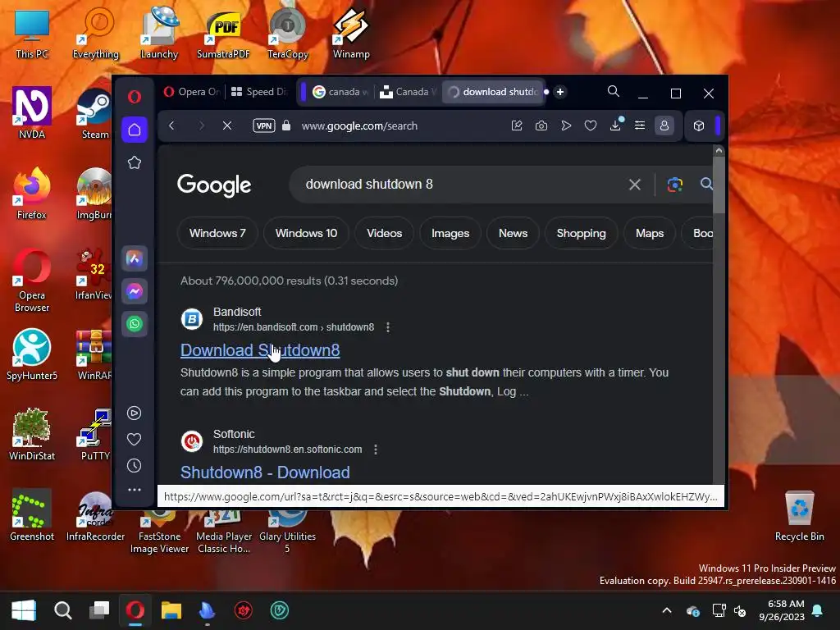This screenshot has height=630, width=840.
Task: Switch to the Opera On tab
Action: click(x=192, y=92)
